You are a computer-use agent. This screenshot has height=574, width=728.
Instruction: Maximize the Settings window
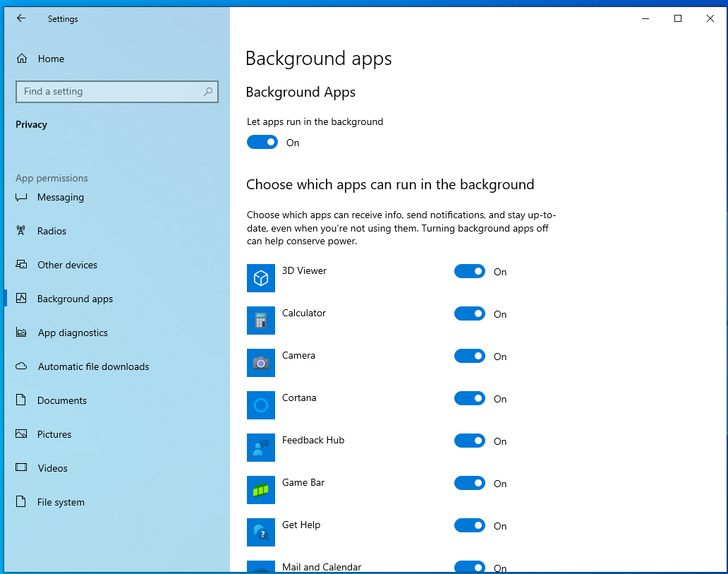point(678,18)
